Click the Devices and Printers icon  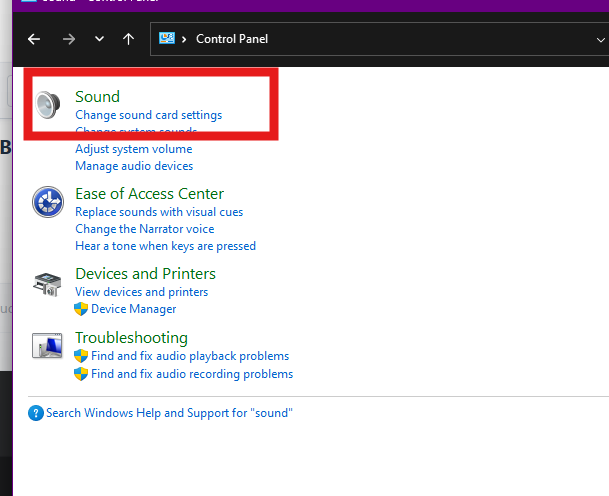click(47, 284)
